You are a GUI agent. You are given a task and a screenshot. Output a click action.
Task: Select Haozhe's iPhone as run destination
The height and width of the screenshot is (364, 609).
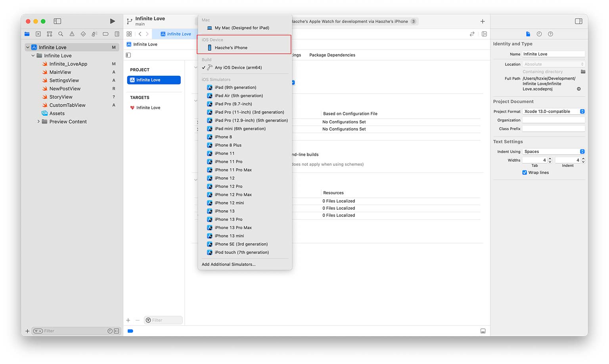[245, 48]
